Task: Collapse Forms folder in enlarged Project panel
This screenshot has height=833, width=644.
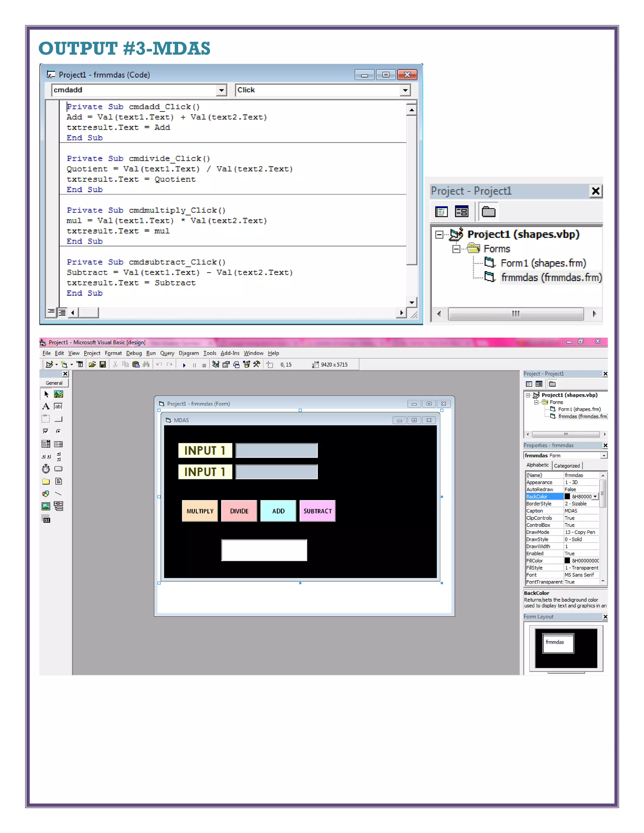Action: [x=456, y=249]
